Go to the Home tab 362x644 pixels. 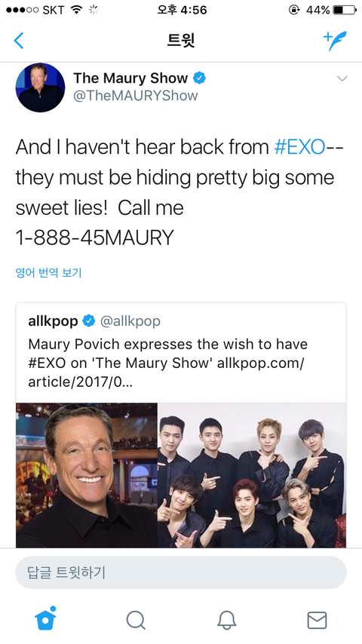click(x=45, y=618)
